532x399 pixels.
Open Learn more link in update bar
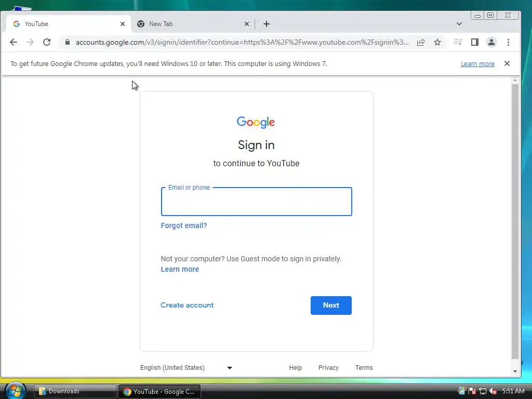[x=477, y=63]
